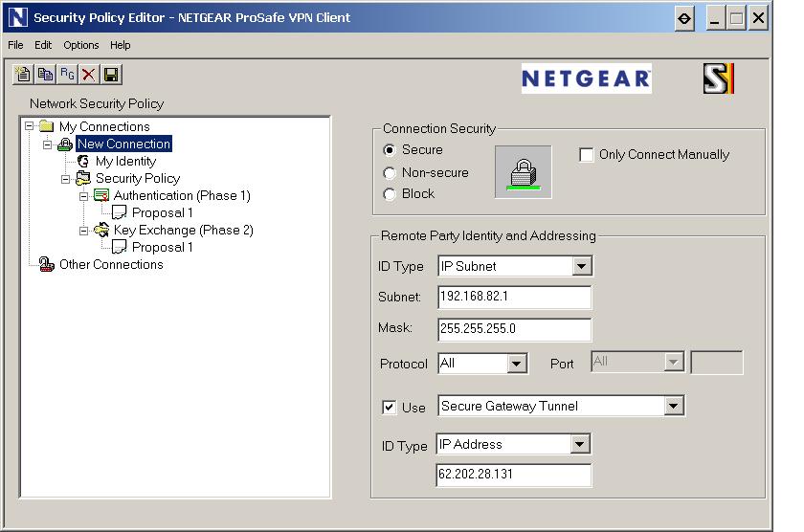Collapse the Key Exchange (Phase 2) node

(x=84, y=232)
